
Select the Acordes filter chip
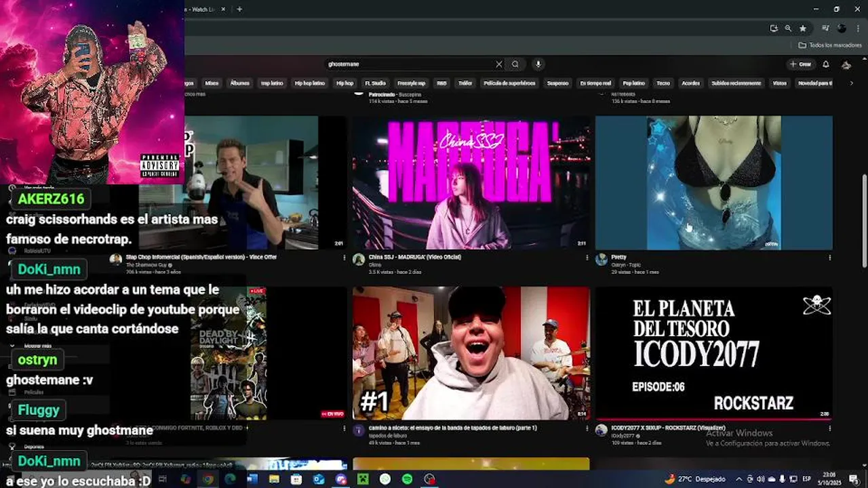[691, 83]
